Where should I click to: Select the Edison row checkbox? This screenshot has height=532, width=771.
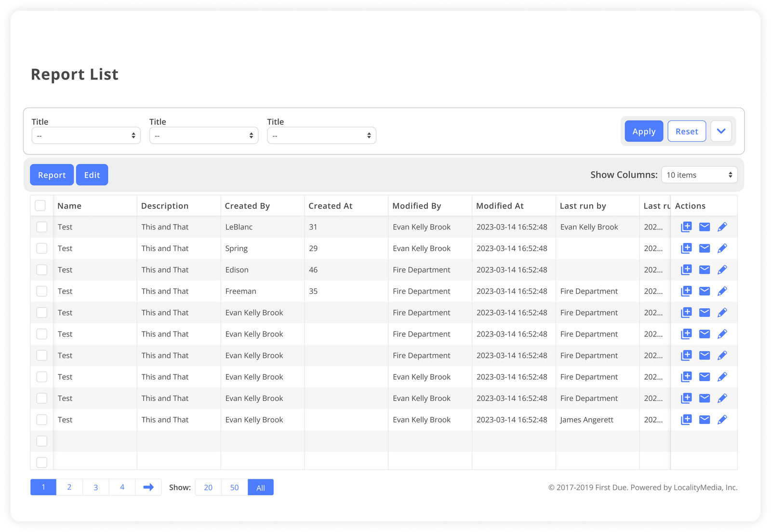click(42, 270)
